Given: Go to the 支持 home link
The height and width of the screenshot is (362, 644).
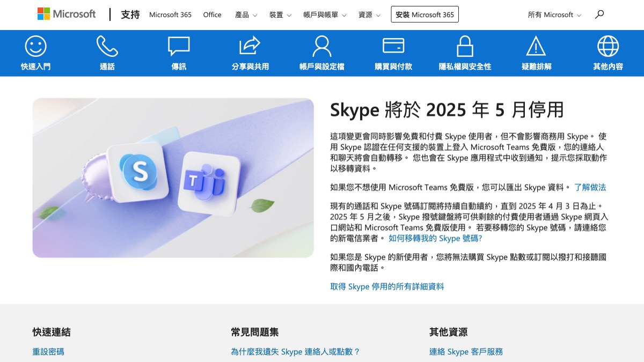Looking at the screenshot, I should pyautogui.click(x=130, y=14).
